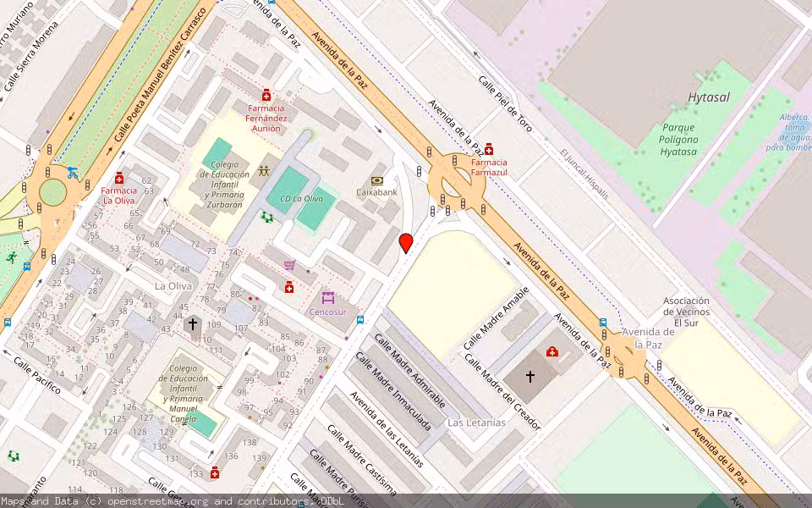Click the Colegio Manuel Canela school label
Screen dimensions: 812x508
pyautogui.click(x=183, y=393)
